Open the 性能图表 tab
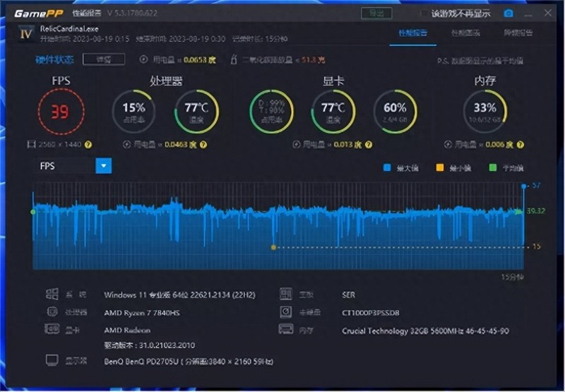565x392 pixels. (x=465, y=32)
